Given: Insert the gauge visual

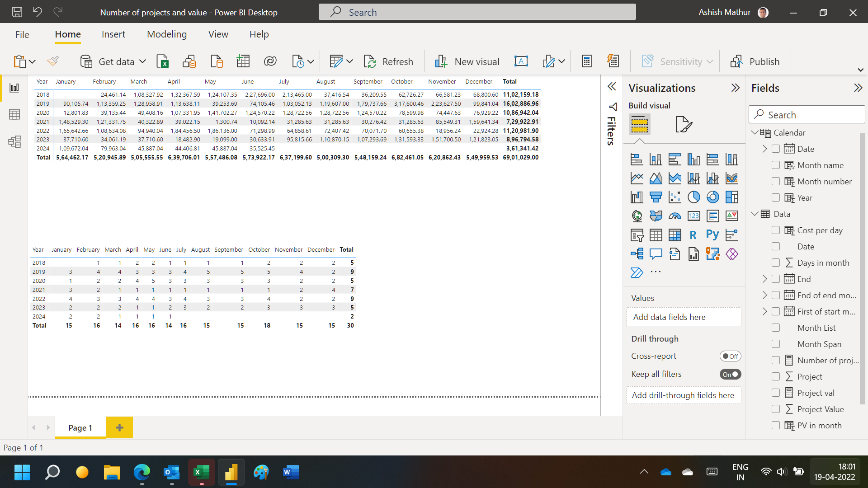Looking at the screenshot, I should 675,216.
